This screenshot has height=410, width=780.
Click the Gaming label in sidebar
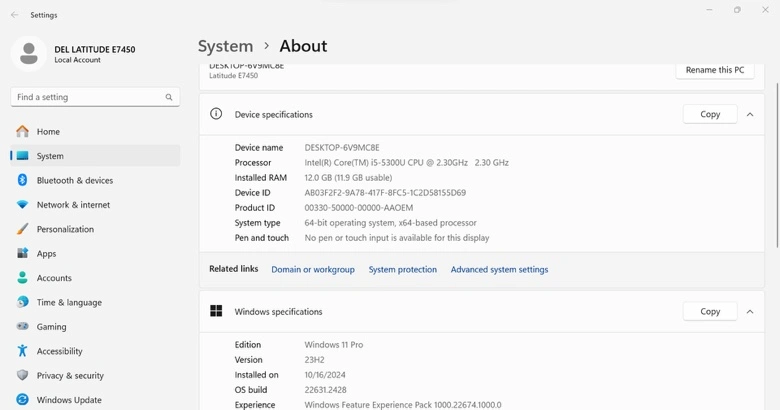click(x=51, y=326)
